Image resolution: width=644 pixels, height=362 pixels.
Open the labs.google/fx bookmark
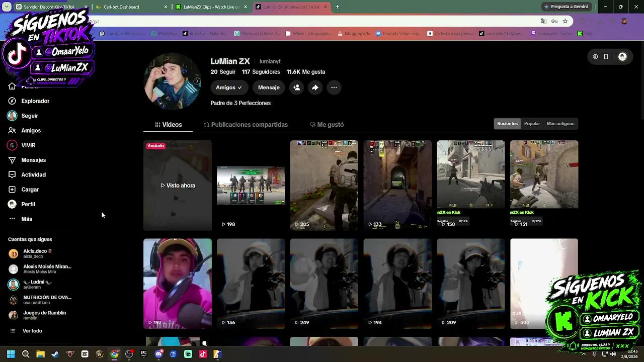[x=354, y=34]
